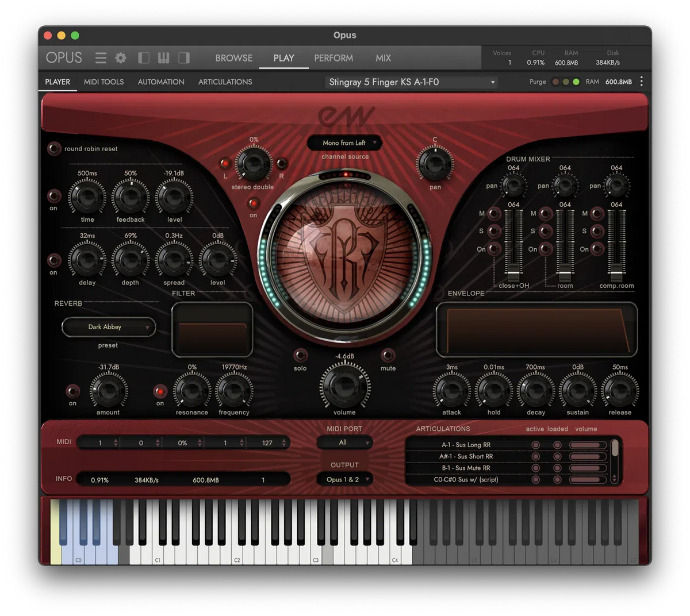The height and width of the screenshot is (616, 690).
Task: Open the Opus 1 & 2 output dropdown
Action: click(344, 479)
